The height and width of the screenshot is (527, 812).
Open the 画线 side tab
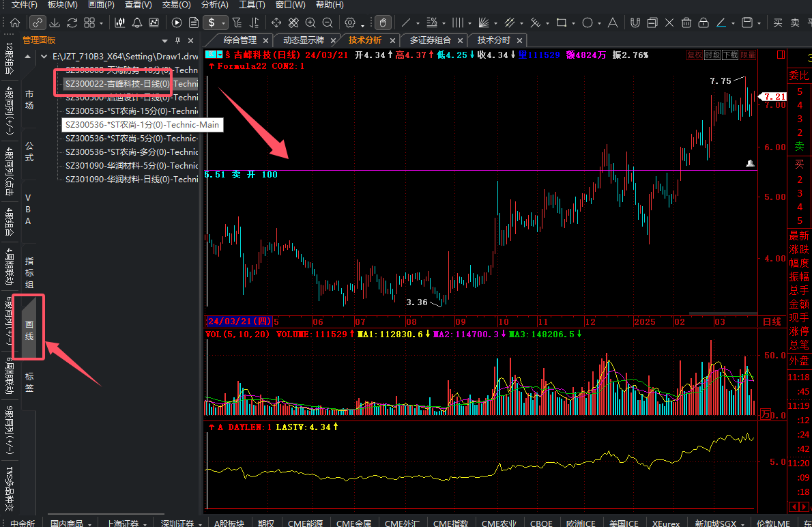click(x=29, y=330)
